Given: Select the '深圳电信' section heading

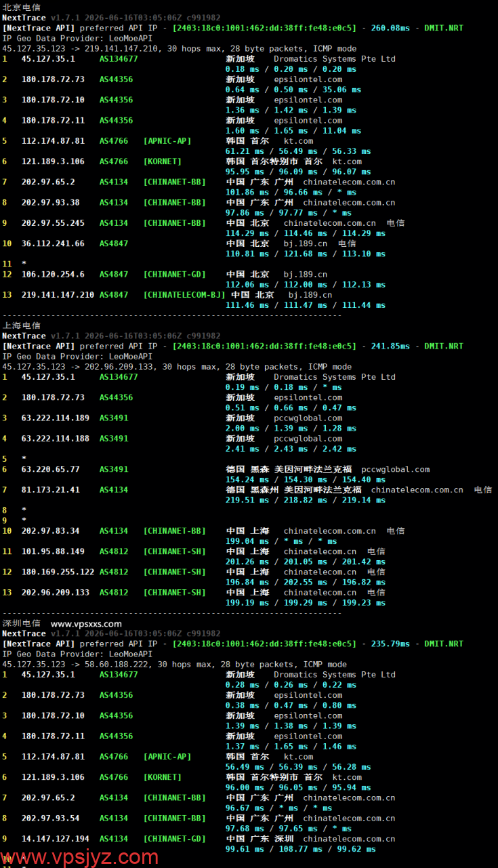Looking at the screenshot, I should click(21, 623).
